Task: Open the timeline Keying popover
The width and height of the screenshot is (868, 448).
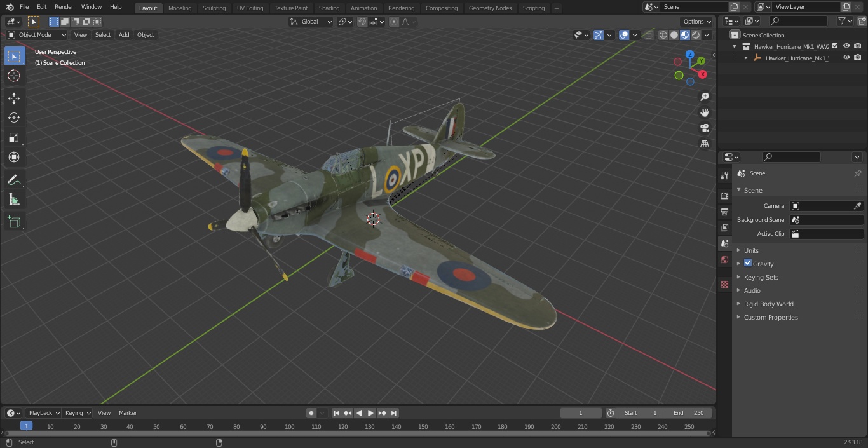Action: coord(78,413)
